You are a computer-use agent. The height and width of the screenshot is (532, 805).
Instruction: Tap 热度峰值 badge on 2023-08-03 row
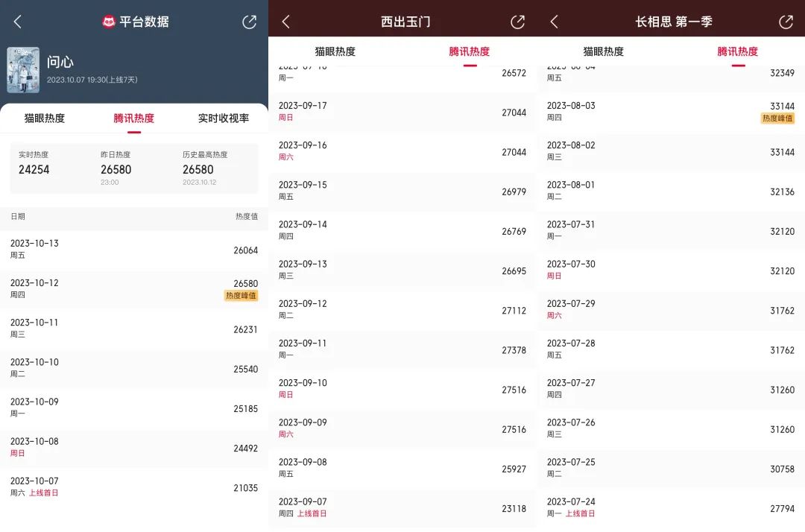(x=777, y=118)
